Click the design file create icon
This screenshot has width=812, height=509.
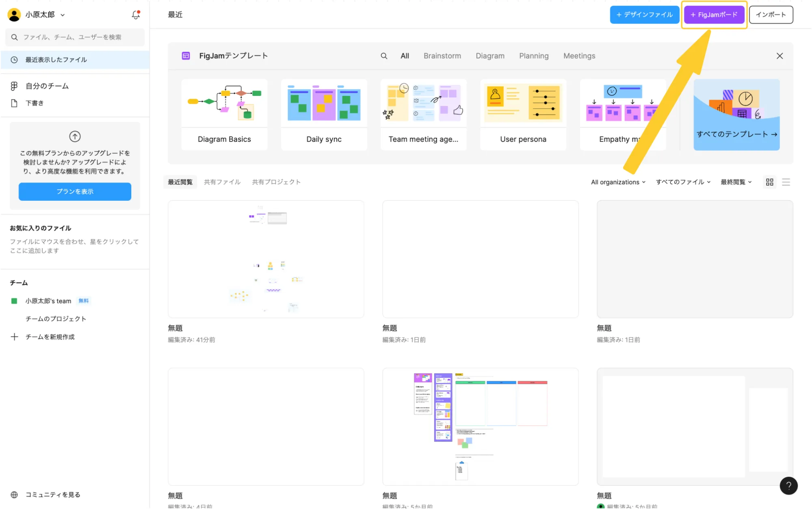[x=645, y=14]
